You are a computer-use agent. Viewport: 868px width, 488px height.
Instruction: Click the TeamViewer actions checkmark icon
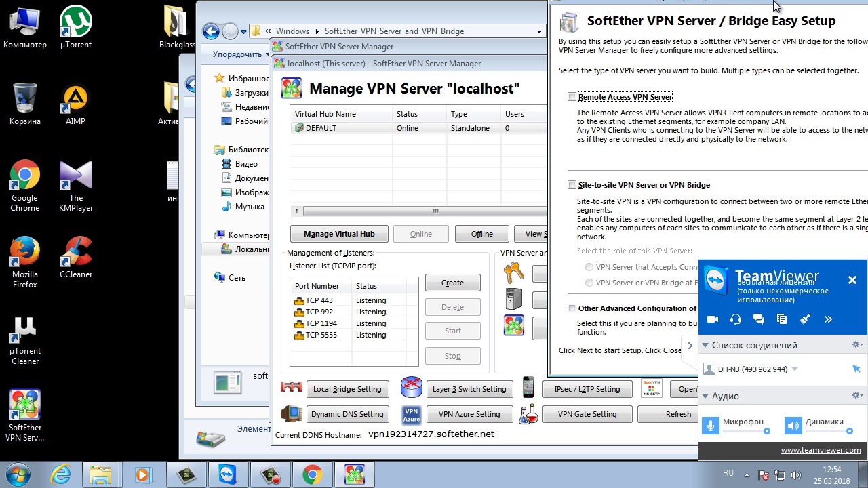click(x=805, y=319)
